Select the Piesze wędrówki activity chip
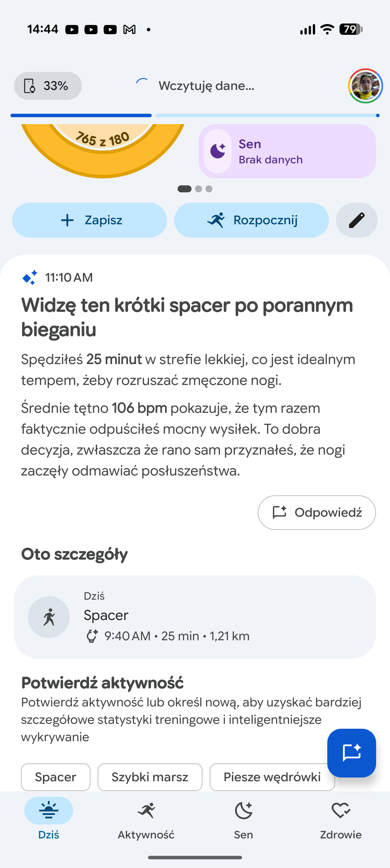This screenshot has width=390, height=868. coord(272,777)
